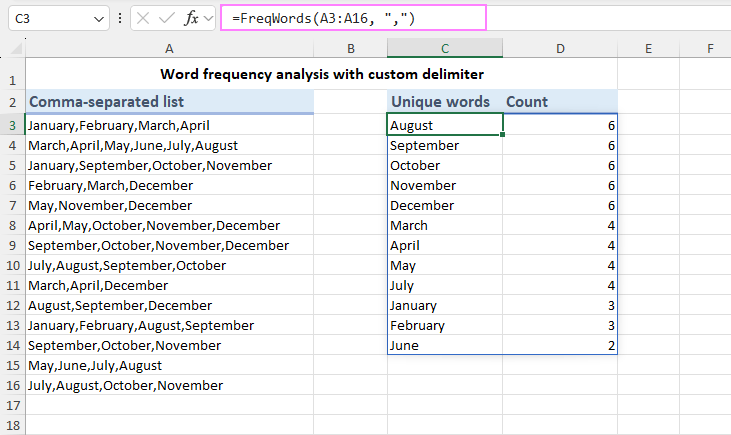Screen dimensions: 731x435
Task: Click the 'February' cell in Unique words
Action: pos(445,326)
